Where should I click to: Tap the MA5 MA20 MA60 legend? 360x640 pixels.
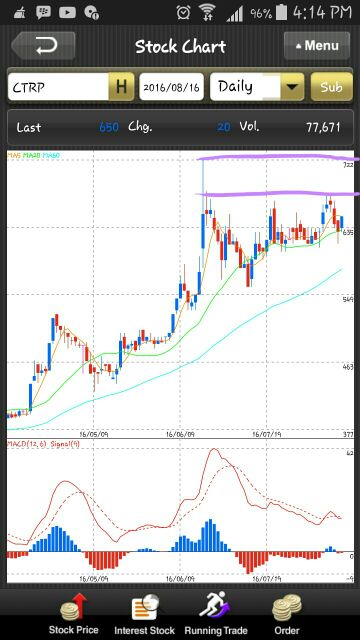pos(34,156)
